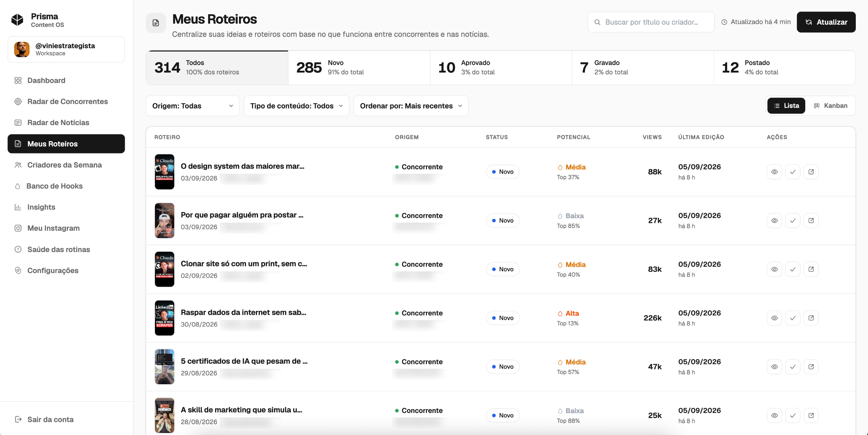View the Clonar site roteiro via eye icon
The image size is (868, 435).
click(x=774, y=269)
